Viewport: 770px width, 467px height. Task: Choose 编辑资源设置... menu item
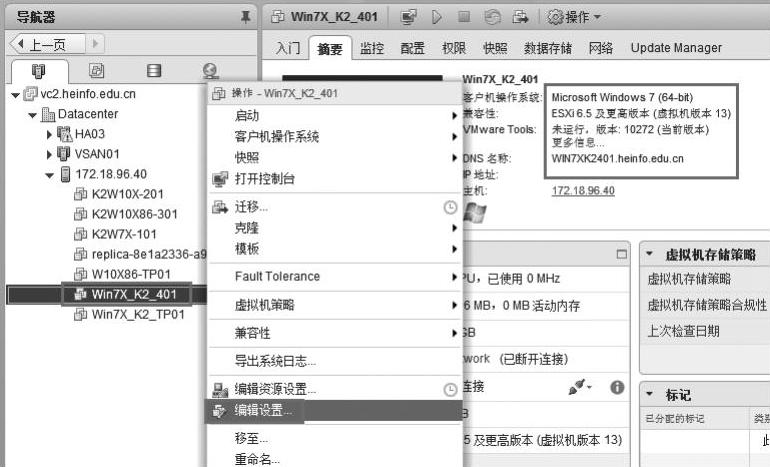click(334, 390)
